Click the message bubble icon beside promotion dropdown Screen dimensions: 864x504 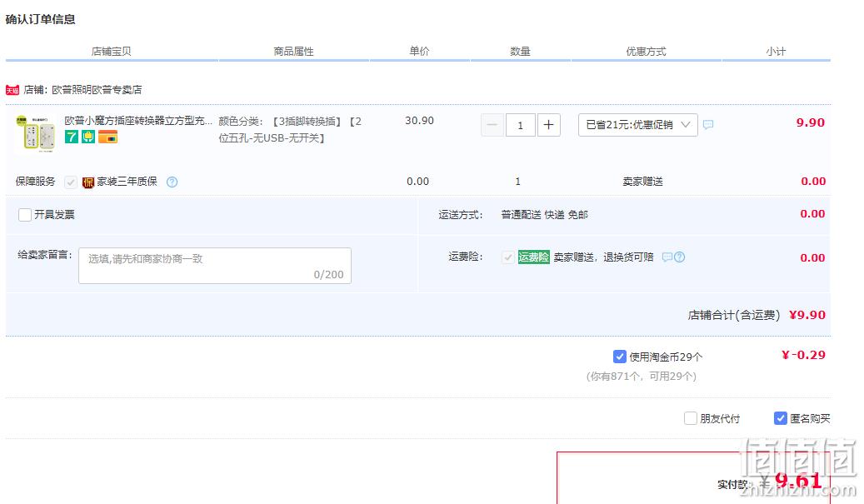(x=708, y=125)
